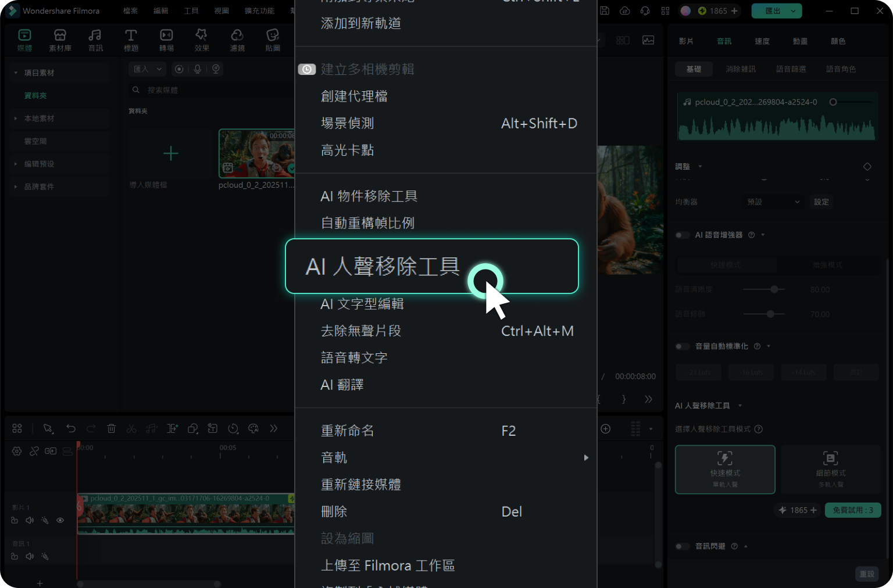Lock the 音訊 1 track
893x588 pixels.
click(x=15, y=556)
